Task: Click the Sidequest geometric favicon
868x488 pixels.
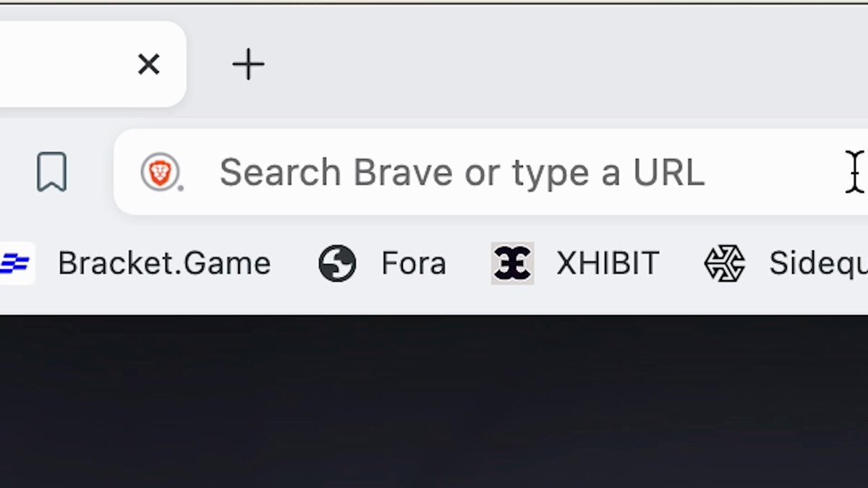Action: coord(725,263)
